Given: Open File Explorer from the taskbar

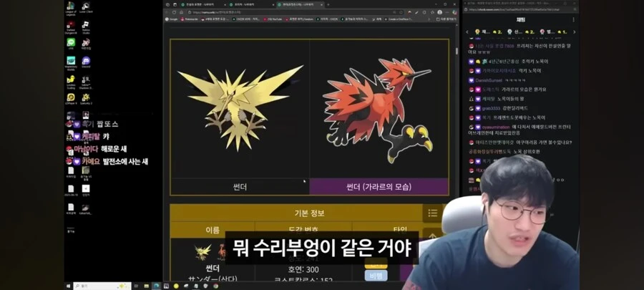Looking at the screenshot, I should pos(146,286).
